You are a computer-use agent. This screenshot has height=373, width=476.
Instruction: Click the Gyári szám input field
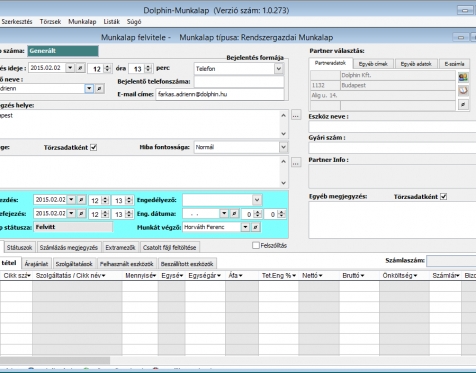(392, 148)
